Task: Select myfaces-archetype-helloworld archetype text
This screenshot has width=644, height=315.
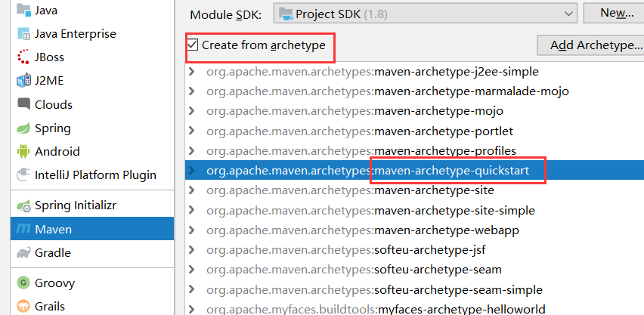Action: [x=461, y=309]
